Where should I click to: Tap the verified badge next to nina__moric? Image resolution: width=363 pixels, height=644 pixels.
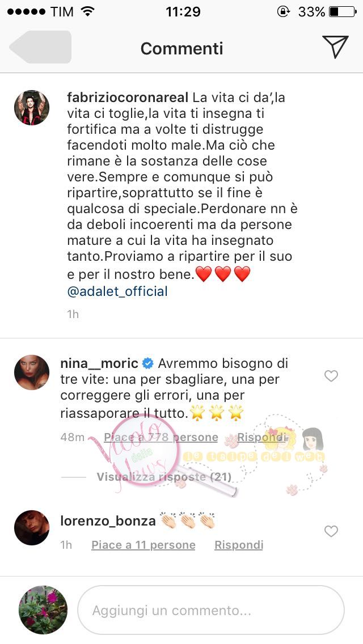[x=147, y=363]
